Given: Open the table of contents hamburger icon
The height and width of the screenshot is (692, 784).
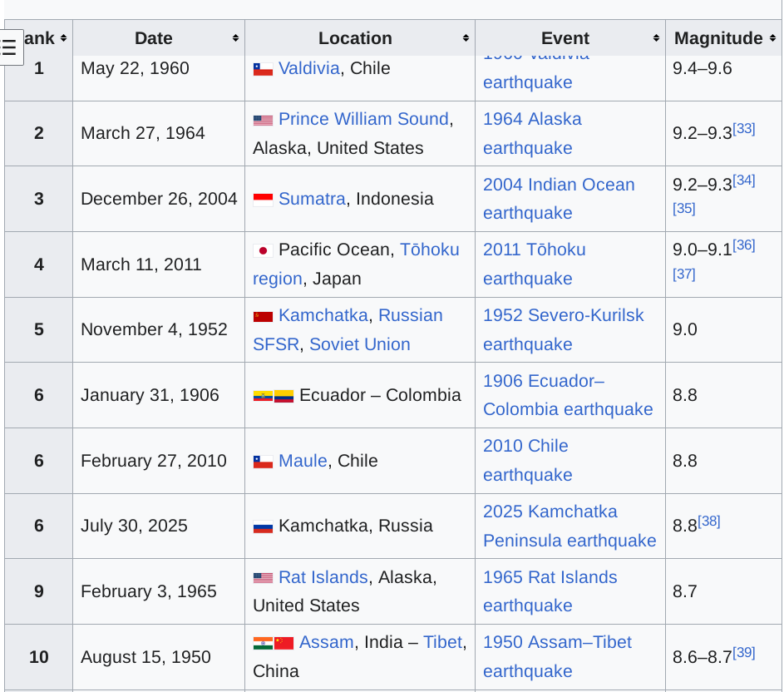Looking at the screenshot, I should pos(10,47).
